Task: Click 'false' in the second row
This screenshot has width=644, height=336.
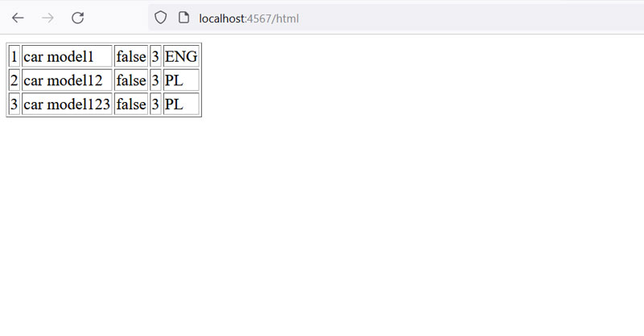Action: tap(131, 80)
